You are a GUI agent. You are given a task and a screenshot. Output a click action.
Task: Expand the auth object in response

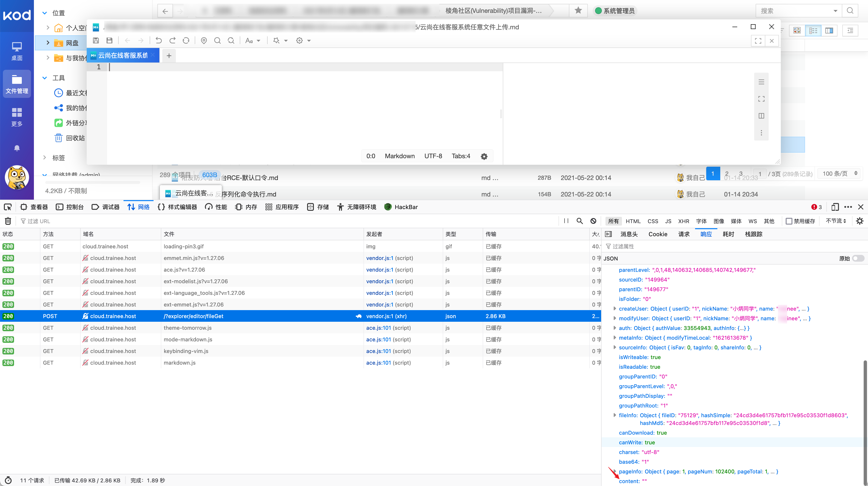[x=615, y=328]
